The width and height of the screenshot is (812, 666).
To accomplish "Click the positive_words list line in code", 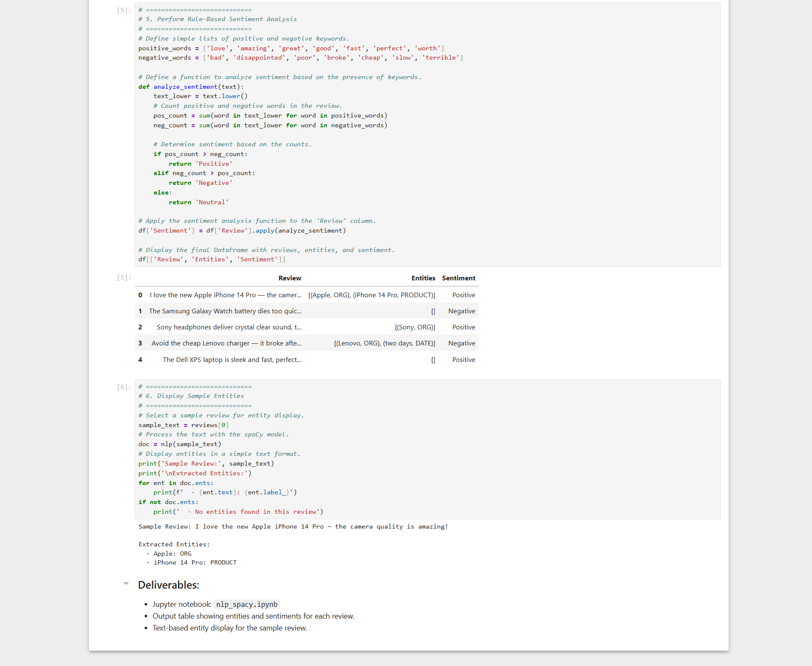I will (291, 48).
